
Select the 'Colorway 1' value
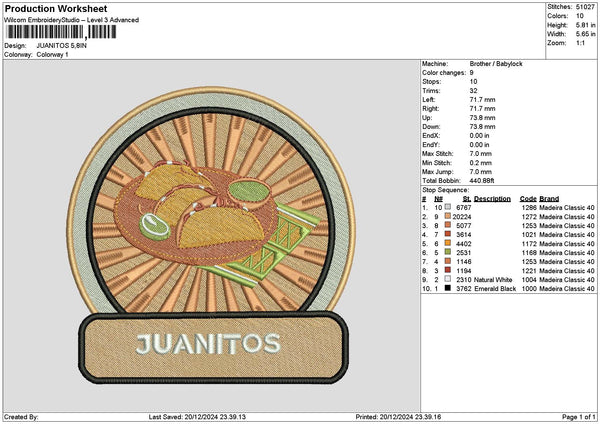[52, 55]
